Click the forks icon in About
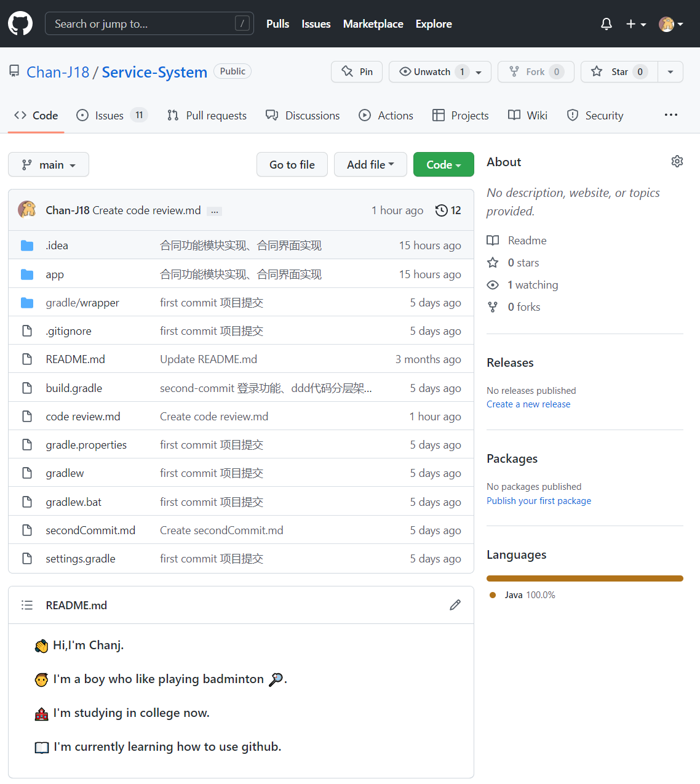700x784 pixels. tap(493, 307)
